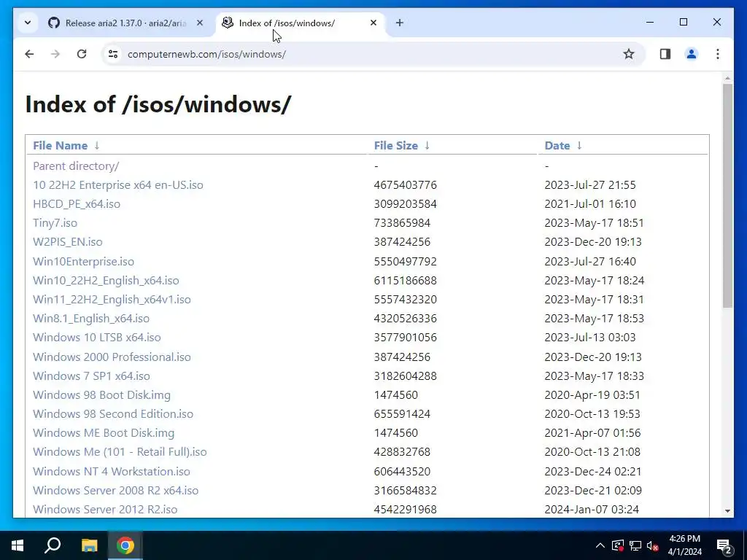
Task: Download HBCD_PE_x64.iso
Action: point(76,204)
